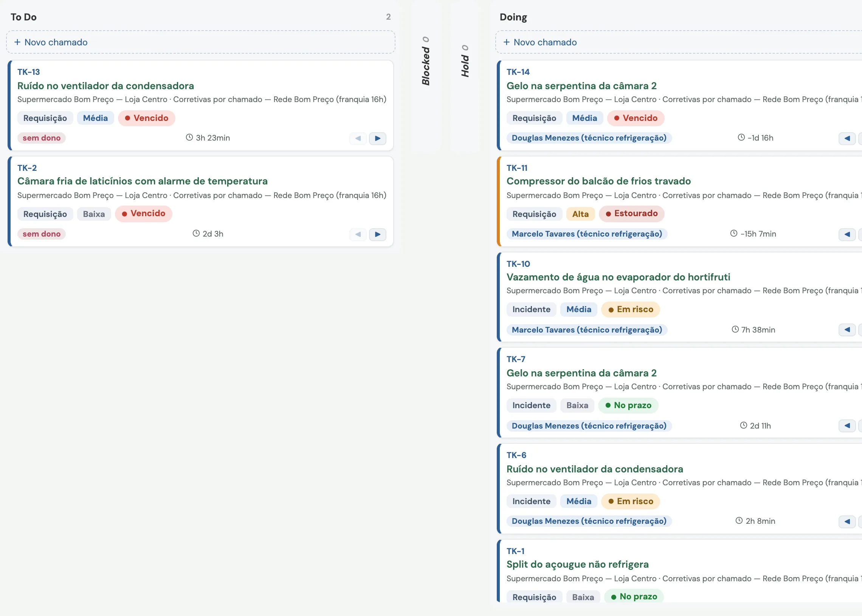The width and height of the screenshot is (862, 616).
Task: Open Câmara fria de laticínios ticket
Action: click(142, 181)
